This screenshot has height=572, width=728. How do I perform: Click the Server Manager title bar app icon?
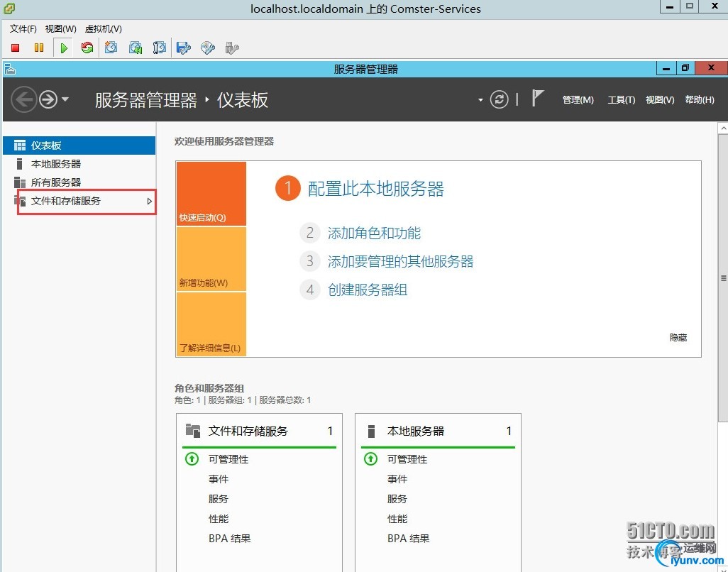tap(10, 69)
